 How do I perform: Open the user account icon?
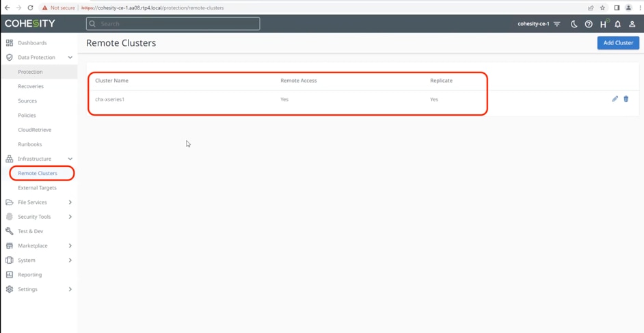coord(632,24)
